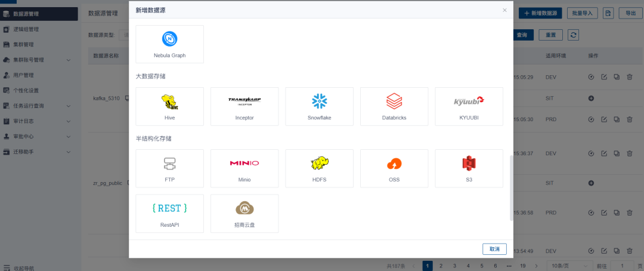Click the next page arrow

tap(536, 266)
